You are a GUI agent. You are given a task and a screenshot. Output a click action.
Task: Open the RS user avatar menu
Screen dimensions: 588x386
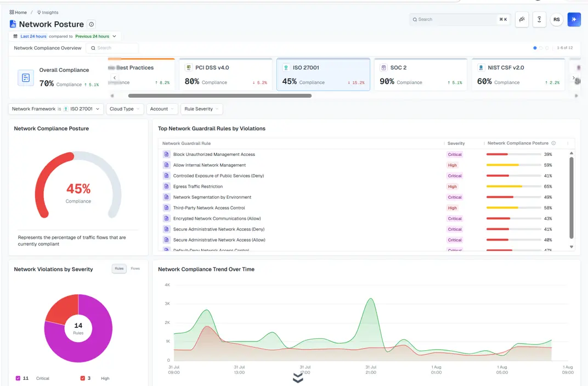pos(557,20)
